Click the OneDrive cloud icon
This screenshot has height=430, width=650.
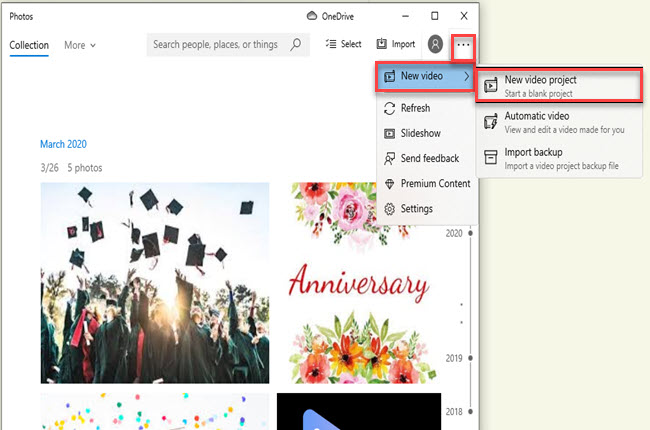point(312,16)
